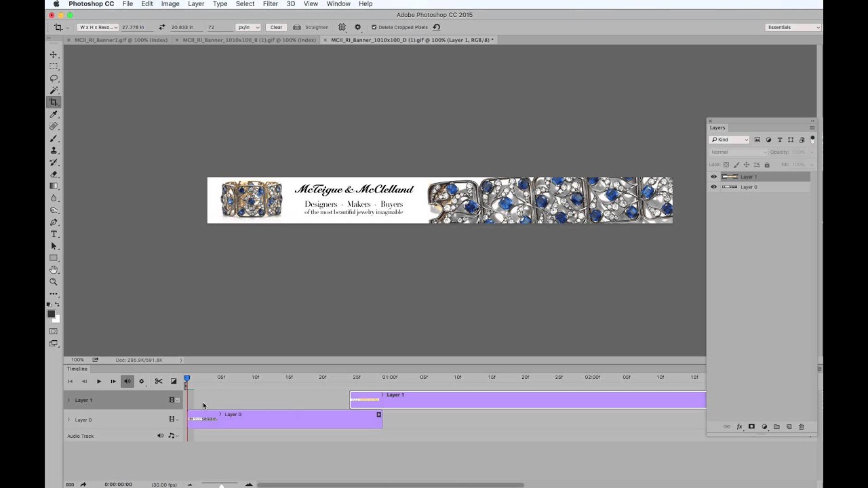The width and height of the screenshot is (868, 488).
Task: Switch to MCII_RI_Banner_1010x100_8 (1).gif tab
Action: point(249,40)
